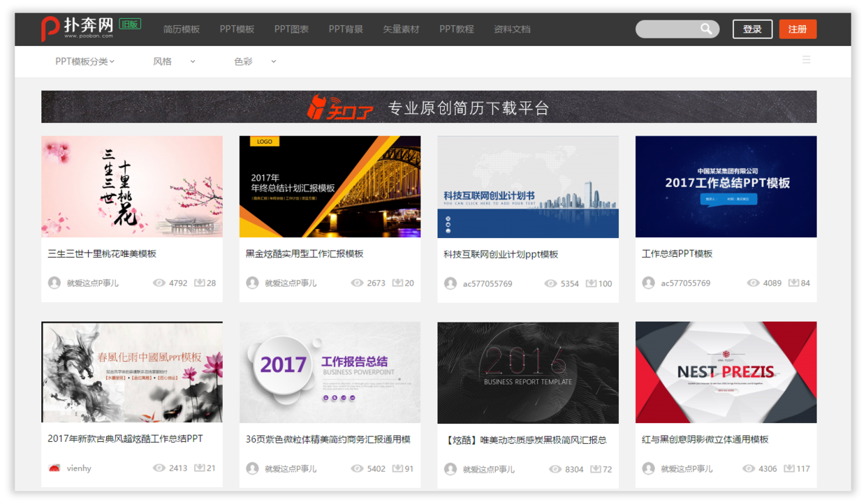The height and width of the screenshot is (504, 866).
Task: Click the eye view-count icon under 三生三世十里桃花唯美模板
Action: pyautogui.click(x=159, y=283)
